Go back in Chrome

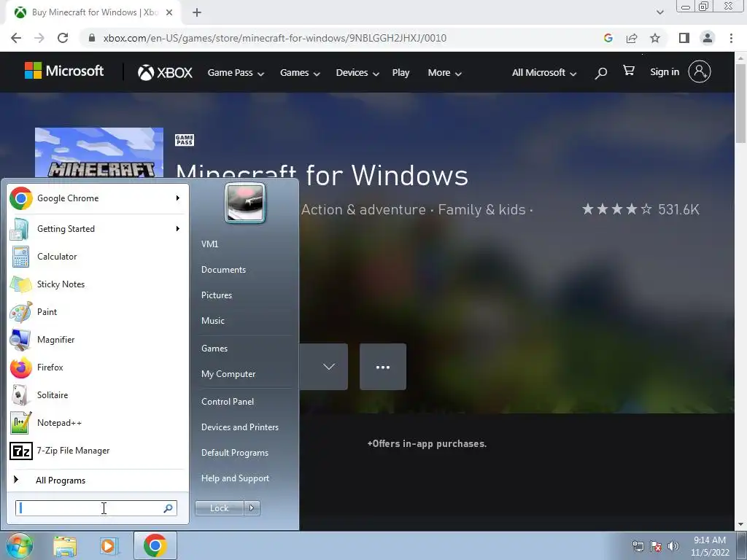pos(16,38)
